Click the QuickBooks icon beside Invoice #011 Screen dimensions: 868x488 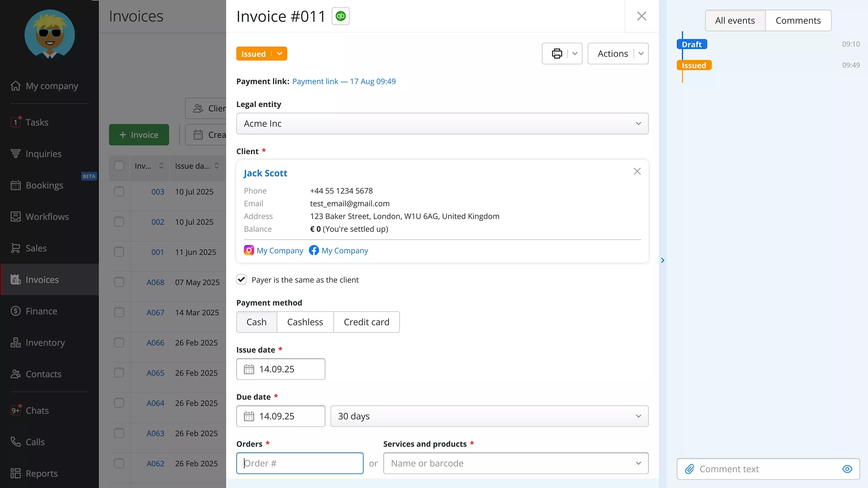tap(340, 16)
